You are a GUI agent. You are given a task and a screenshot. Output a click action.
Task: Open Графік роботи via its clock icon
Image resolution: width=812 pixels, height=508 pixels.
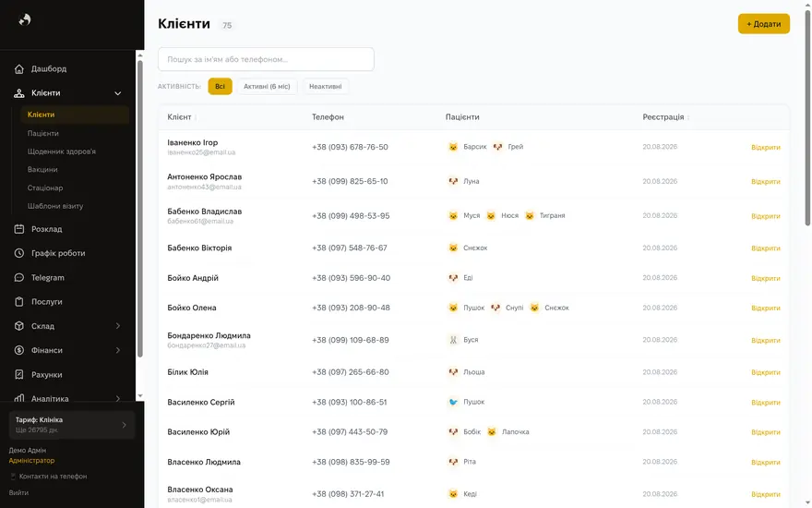pyautogui.click(x=19, y=253)
